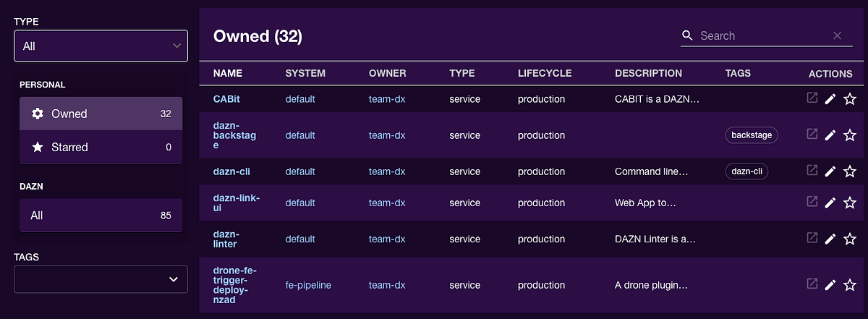This screenshot has height=319, width=868.
Task: Open the TAGS dropdown selector
Action: 101,279
